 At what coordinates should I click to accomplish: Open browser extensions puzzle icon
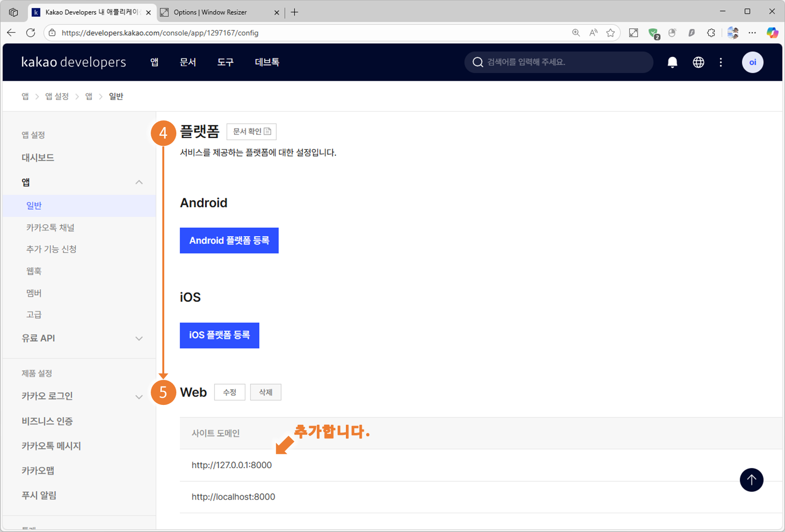click(711, 33)
